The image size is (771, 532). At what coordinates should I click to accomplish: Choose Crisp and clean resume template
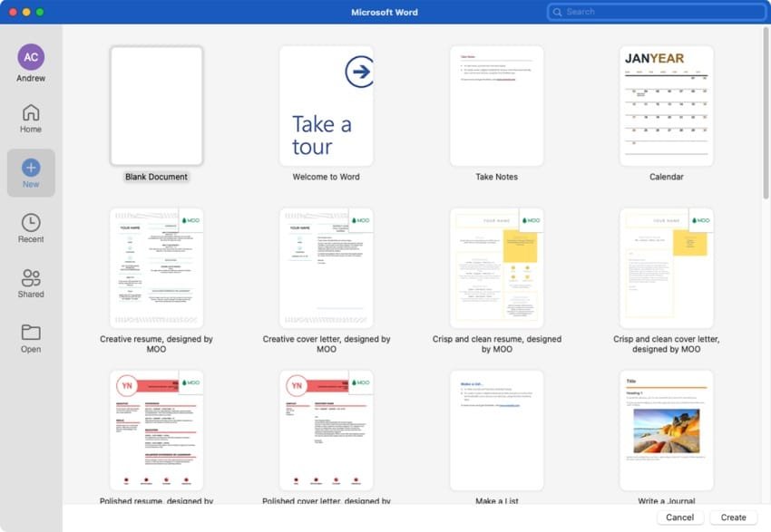click(496, 268)
